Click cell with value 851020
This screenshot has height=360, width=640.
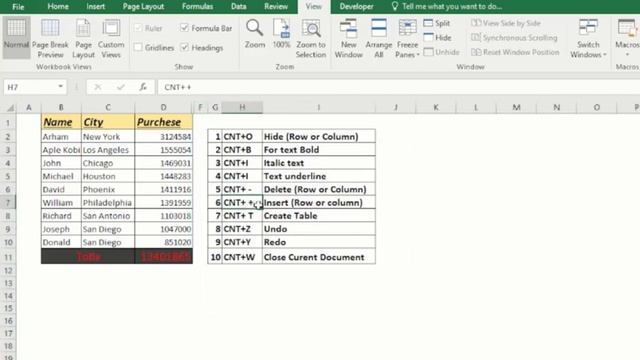coord(163,242)
